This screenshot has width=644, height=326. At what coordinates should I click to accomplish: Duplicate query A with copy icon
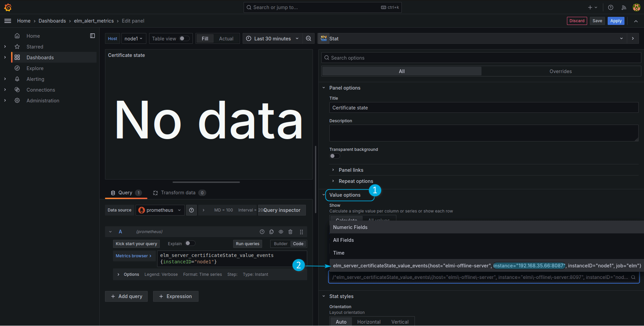272,232
